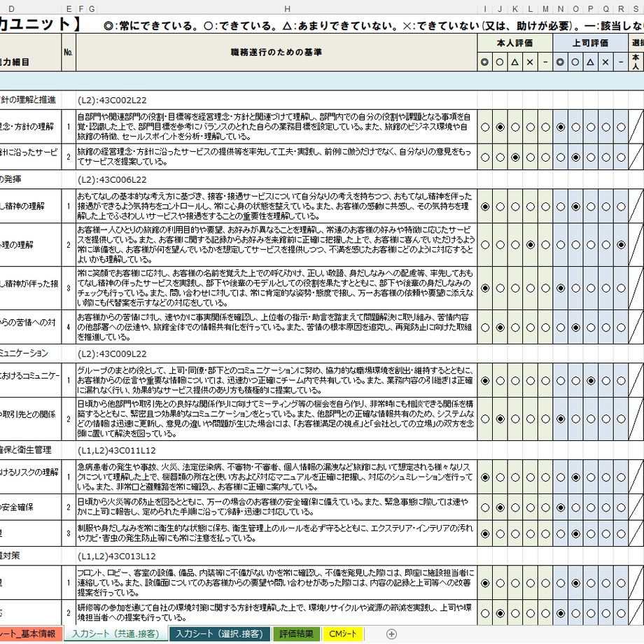Open the 評価結果 sheet tab
The height and width of the screenshot is (644, 644).
pos(296,634)
